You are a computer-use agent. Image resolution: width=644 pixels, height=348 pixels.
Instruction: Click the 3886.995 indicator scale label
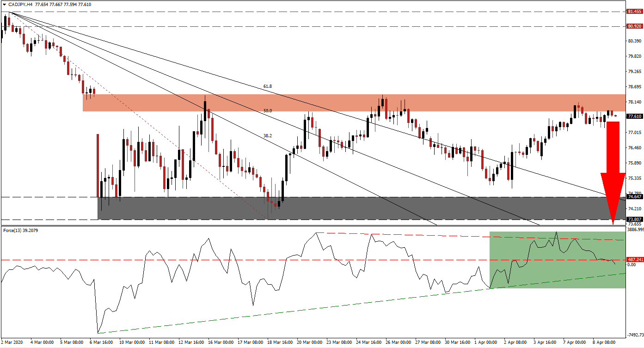click(x=635, y=230)
